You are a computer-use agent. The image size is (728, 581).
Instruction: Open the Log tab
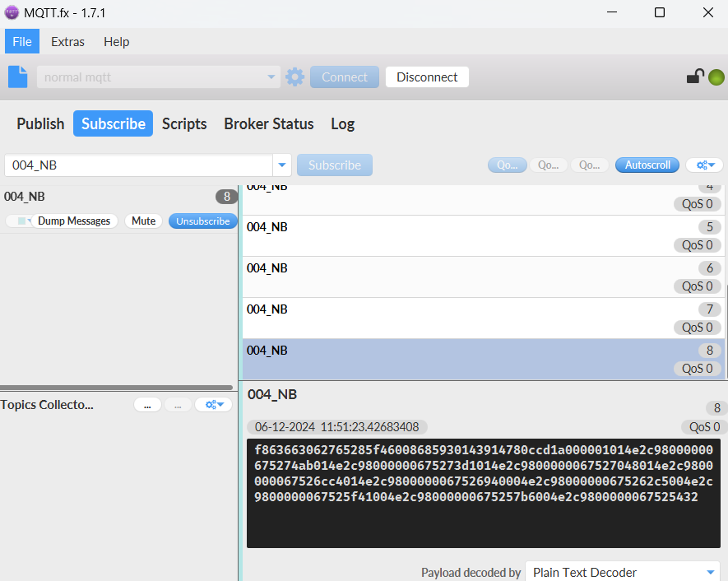pos(343,123)
